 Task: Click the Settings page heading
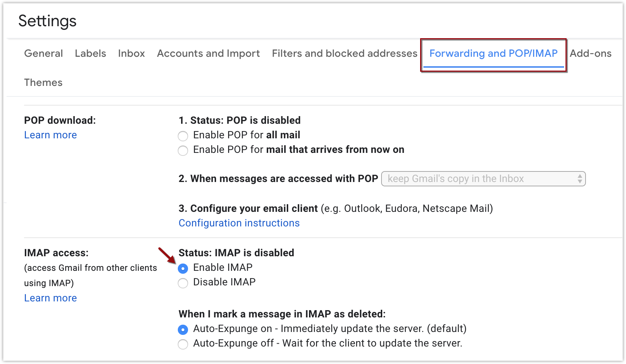(47, 21)
